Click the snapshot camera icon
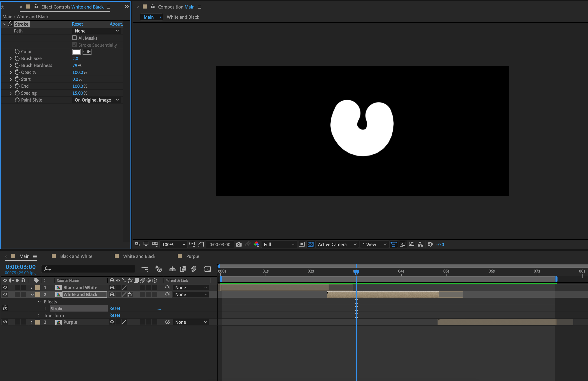 click(x=238, y=244)
